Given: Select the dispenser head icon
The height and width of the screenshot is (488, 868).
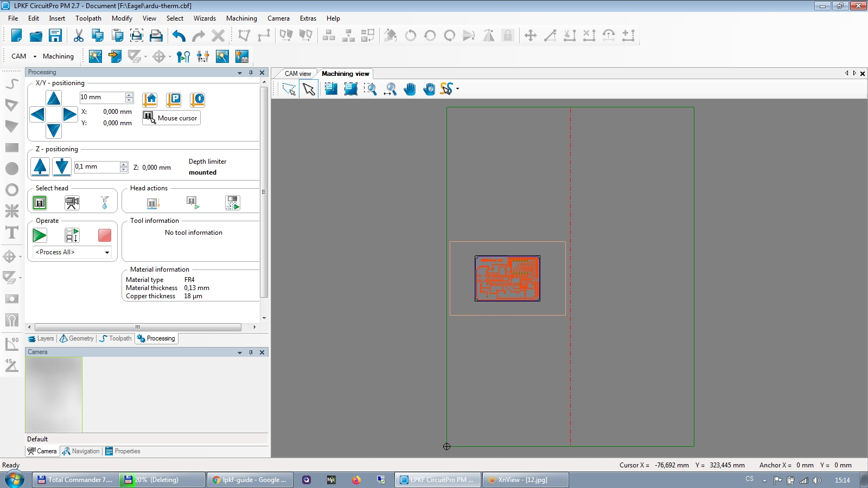Looking at the screenshot, I should (x=105, y=203).
